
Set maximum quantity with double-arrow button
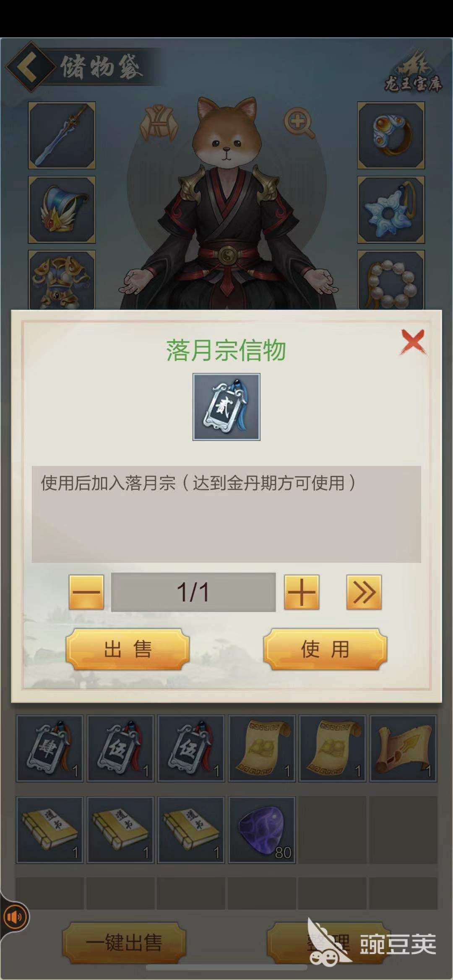(364, 592)
